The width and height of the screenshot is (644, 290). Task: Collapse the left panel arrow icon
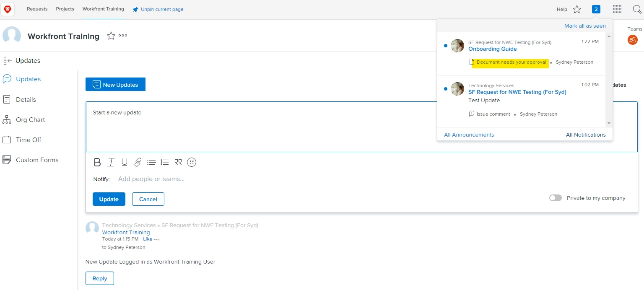pyautogui.click(x=8, y=61)
